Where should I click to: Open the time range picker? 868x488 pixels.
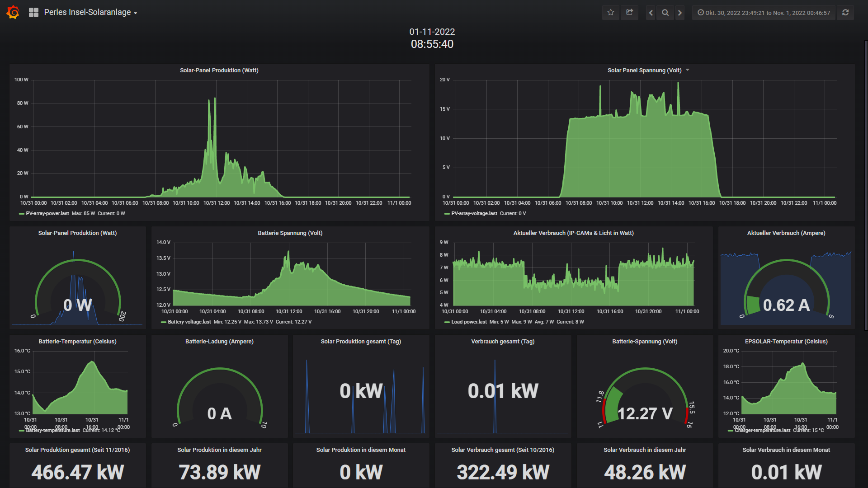[x=764, y=13]
